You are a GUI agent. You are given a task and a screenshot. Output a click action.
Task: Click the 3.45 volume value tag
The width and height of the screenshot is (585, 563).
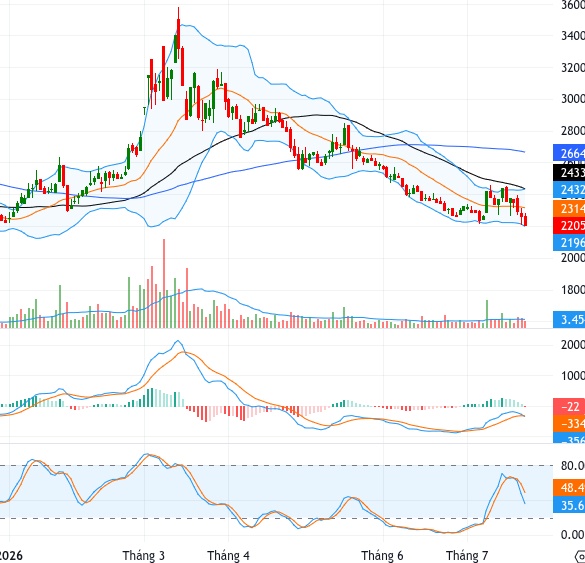click(569, 319)
